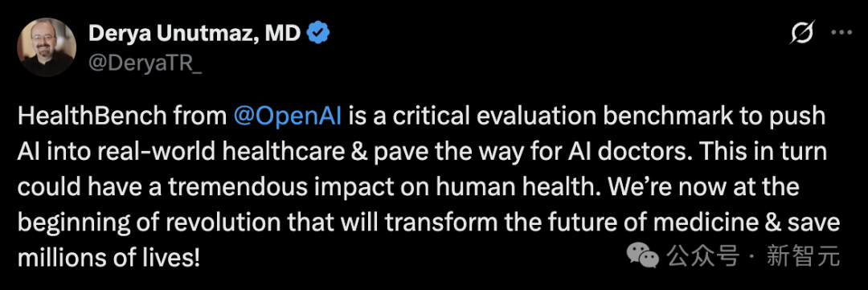Click the phrase 'millions of lives!'
868x290 pixels.
(x=108, y=258)
